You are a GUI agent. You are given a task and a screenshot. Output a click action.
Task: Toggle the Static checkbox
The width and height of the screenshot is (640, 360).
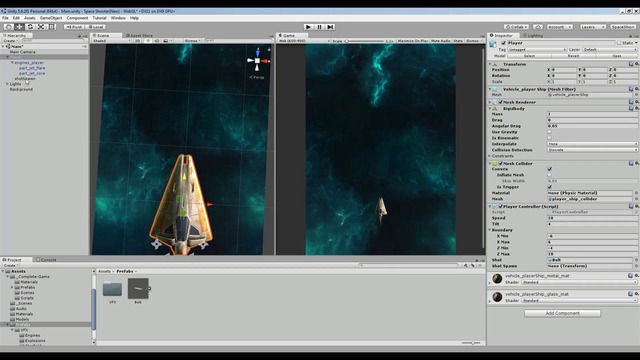(x=619, y=43)
